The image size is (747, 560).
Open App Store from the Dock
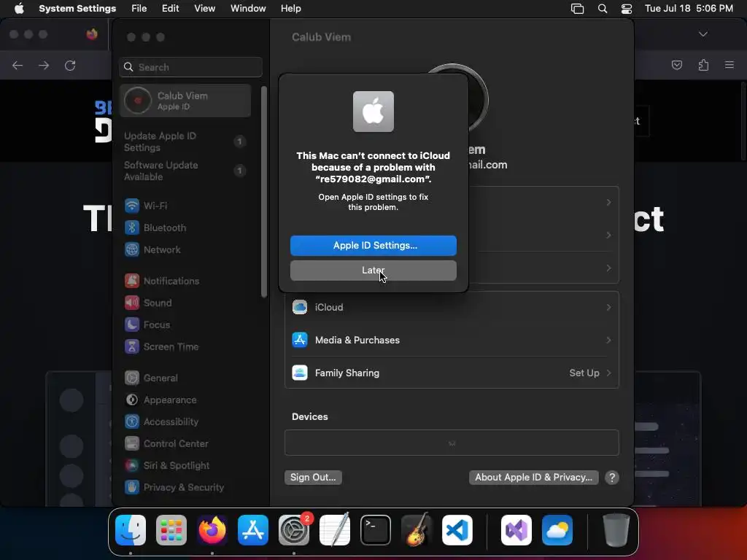(253, 530)
